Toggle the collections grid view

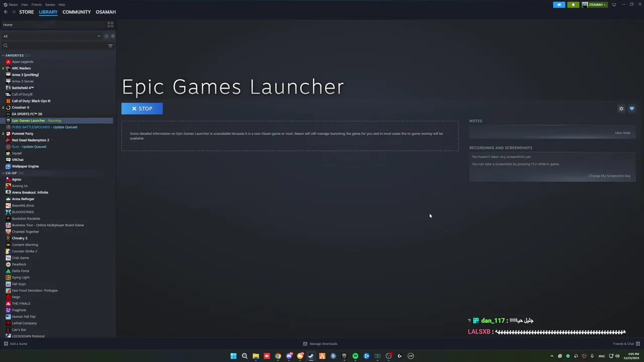110,25
